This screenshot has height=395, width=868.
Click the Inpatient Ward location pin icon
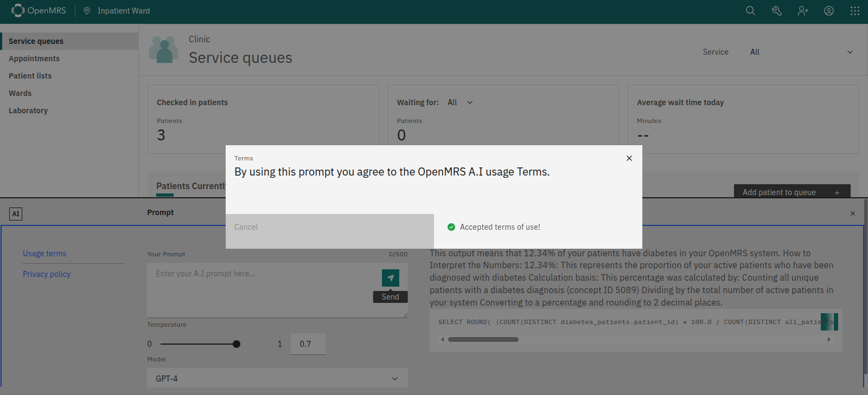pyautogui.click(x=87, y=11)
